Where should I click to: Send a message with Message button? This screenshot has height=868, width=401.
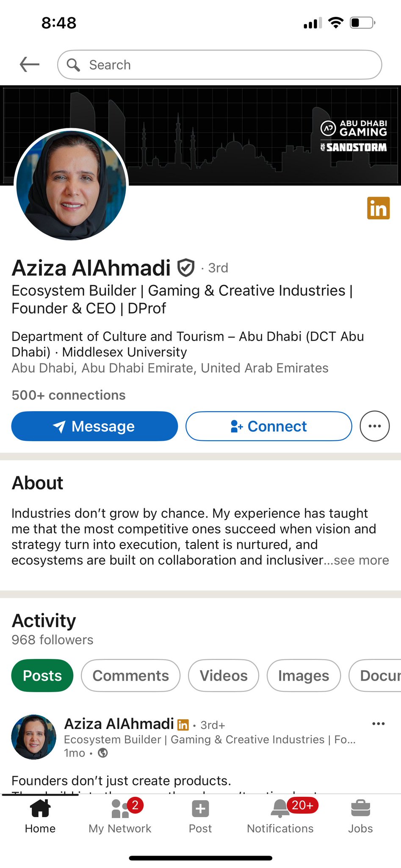click(94, 426)
